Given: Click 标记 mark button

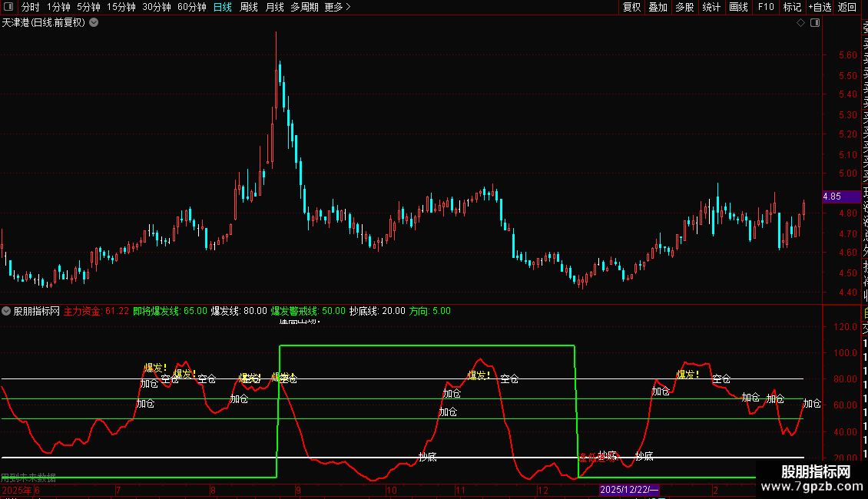Looking at the screenshot, I should point(792,7).
